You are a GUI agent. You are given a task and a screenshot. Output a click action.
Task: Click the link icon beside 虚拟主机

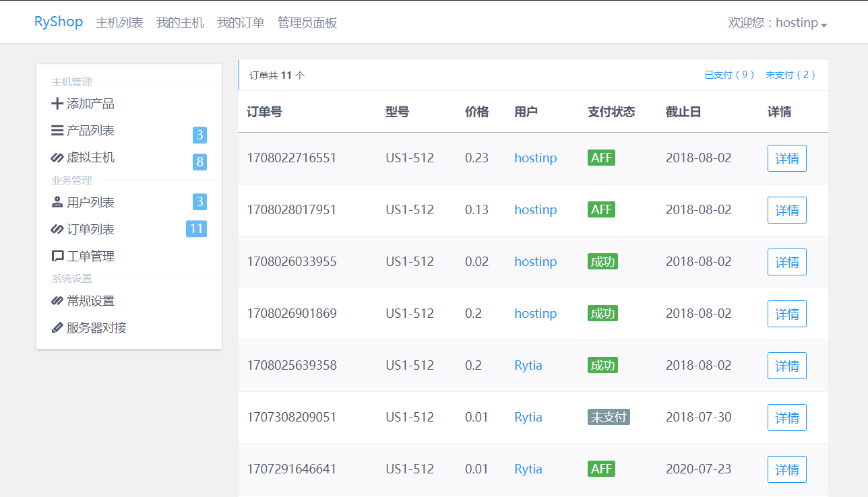pos(57,158)
